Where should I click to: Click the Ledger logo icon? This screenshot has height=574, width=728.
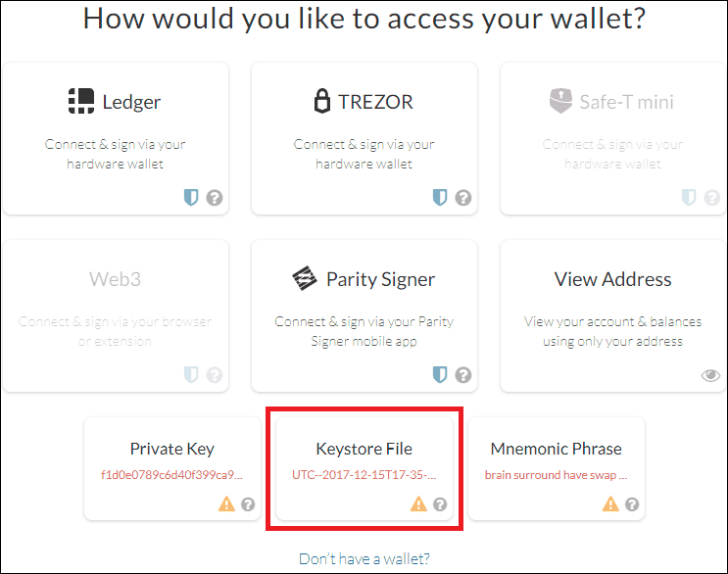(x=81, y=101)
